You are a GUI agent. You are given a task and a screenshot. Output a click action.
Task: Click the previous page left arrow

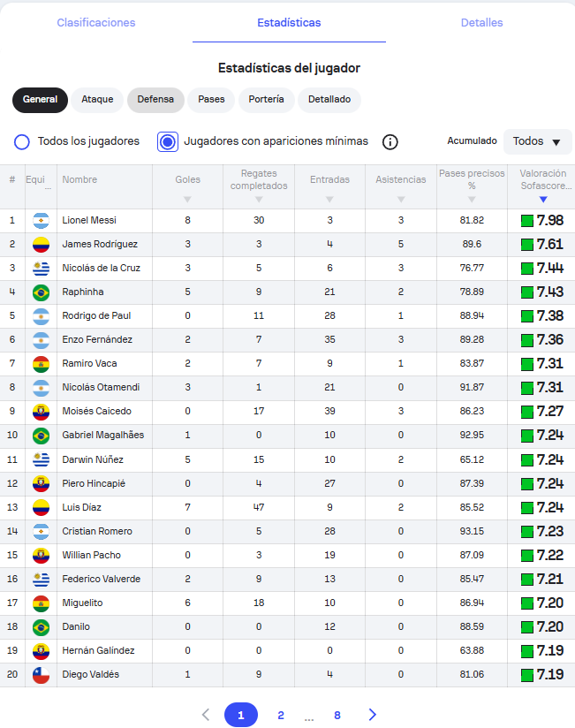click(x=206, y=715)
